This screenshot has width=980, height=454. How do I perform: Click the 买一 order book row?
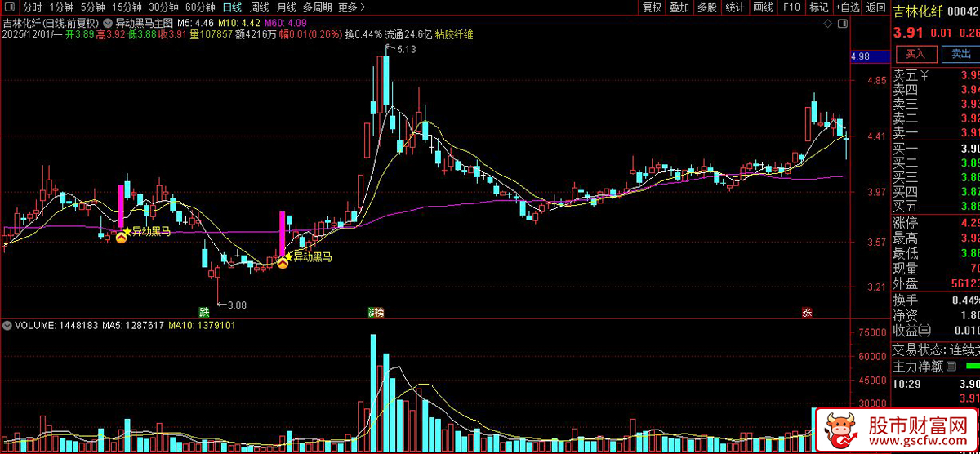[936, 149]
